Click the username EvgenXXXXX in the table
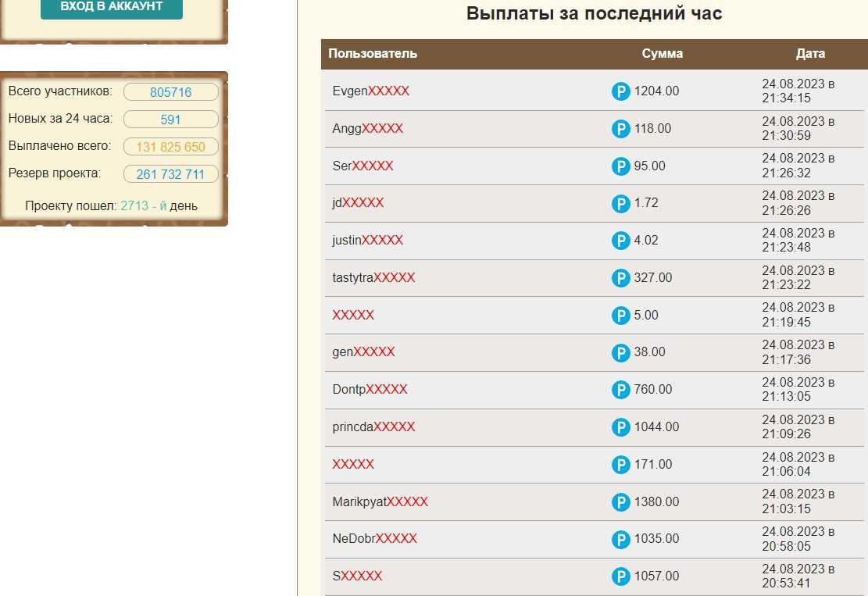 [x=370, y=91]
